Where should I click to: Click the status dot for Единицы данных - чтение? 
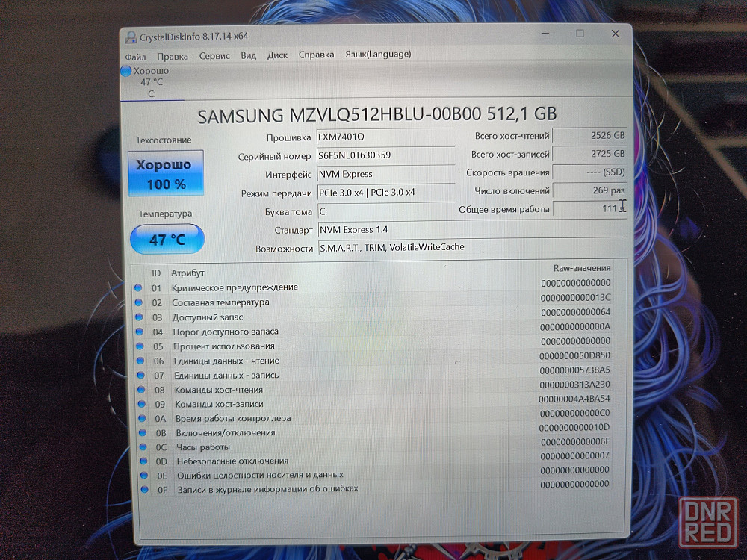[x=140, y=361]
